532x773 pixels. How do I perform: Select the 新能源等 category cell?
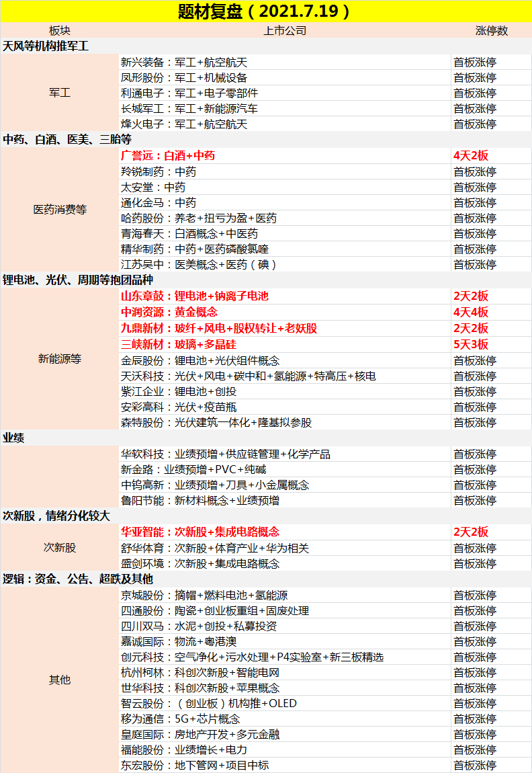(60, 359)
